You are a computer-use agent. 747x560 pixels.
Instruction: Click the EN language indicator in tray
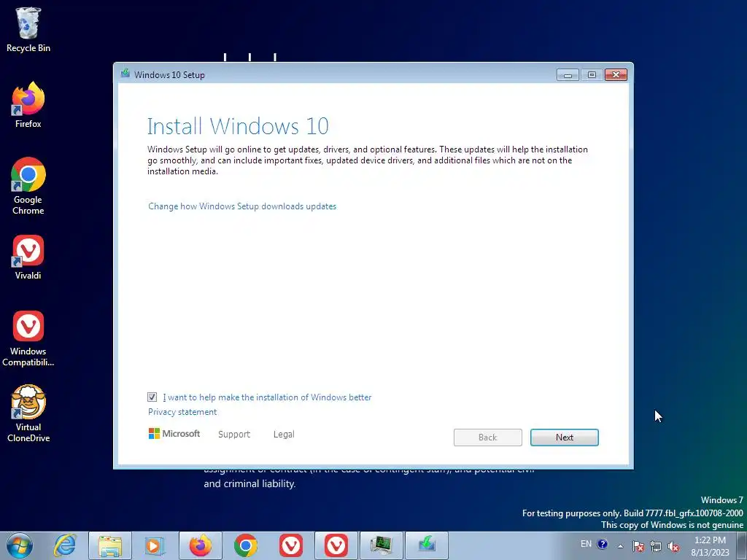tap(586, 544)
